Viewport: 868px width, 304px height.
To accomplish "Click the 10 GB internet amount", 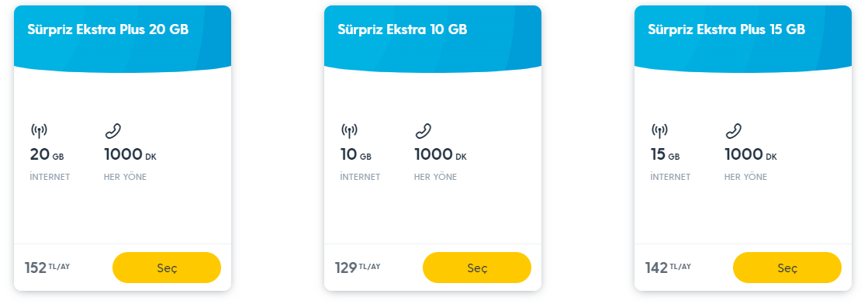I will tap(356, 155).
